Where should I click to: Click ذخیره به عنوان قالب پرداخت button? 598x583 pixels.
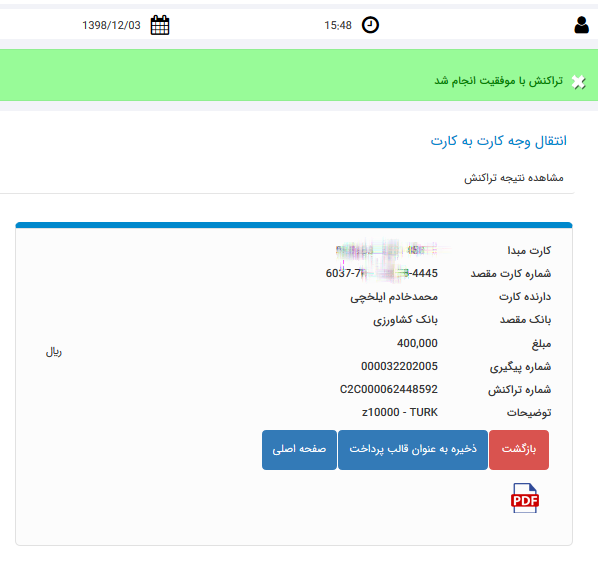pyautogui.click(x=413, y=450)
